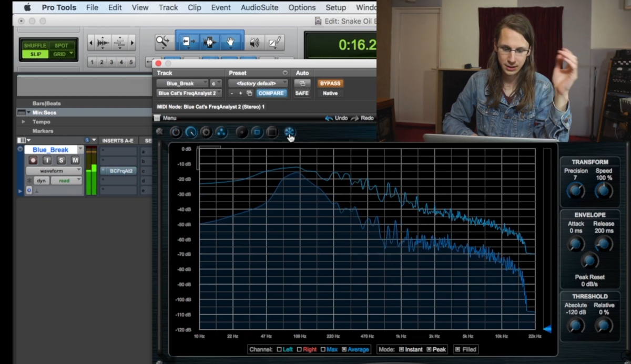Select the Grabber hand tool

(230, 42)
